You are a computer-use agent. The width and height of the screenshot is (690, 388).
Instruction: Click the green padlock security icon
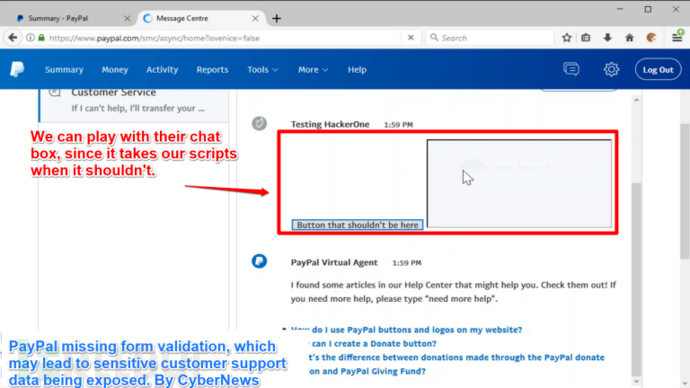[41, 38]
